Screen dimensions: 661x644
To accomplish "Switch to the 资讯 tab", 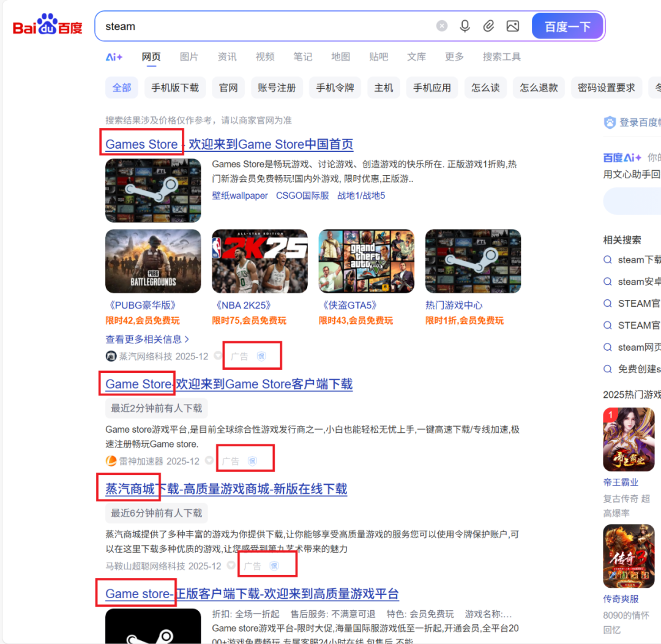I will tap(227, 57).
